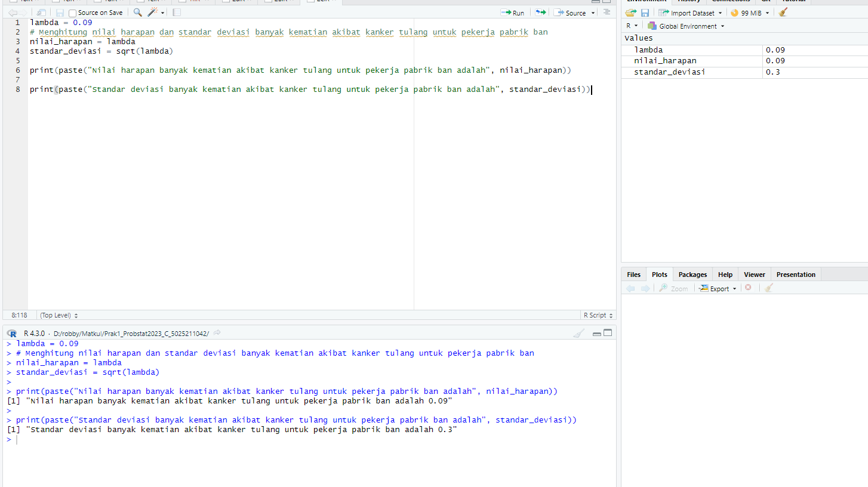Viewport: 868px width, 487px height.
Task: Open Source button dropdown arrow
Action: tap(593, 13)
